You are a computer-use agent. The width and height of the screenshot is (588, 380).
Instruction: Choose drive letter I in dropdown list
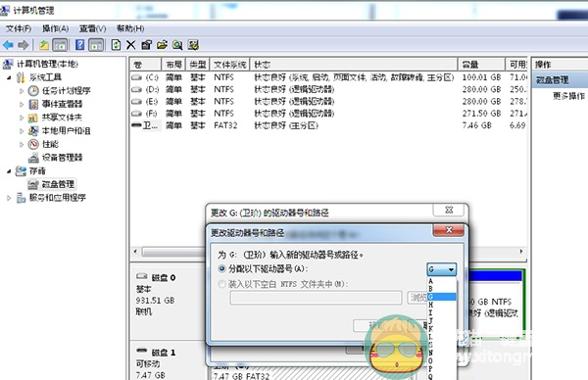(x=442, y=312)
